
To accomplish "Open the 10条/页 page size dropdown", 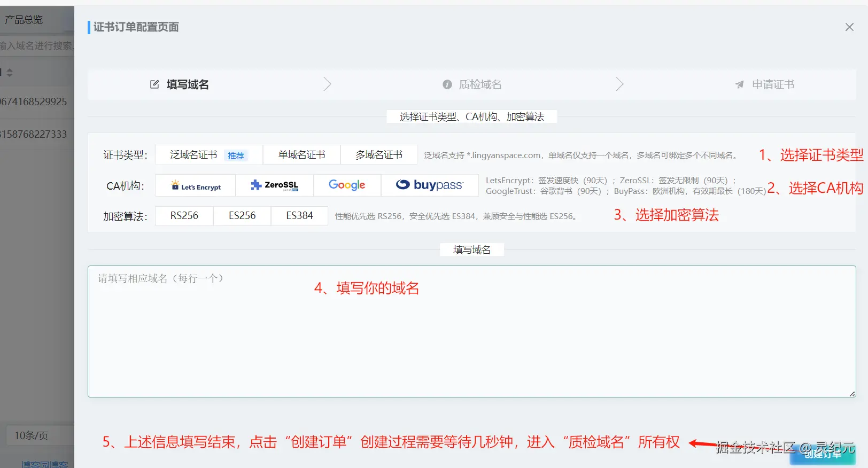I will pos(40,435).
